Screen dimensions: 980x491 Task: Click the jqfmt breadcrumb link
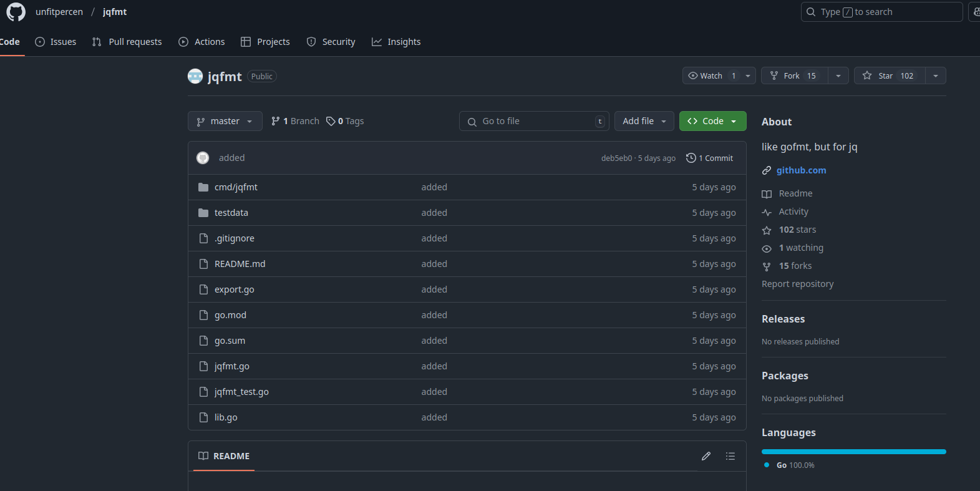[115, 12]
